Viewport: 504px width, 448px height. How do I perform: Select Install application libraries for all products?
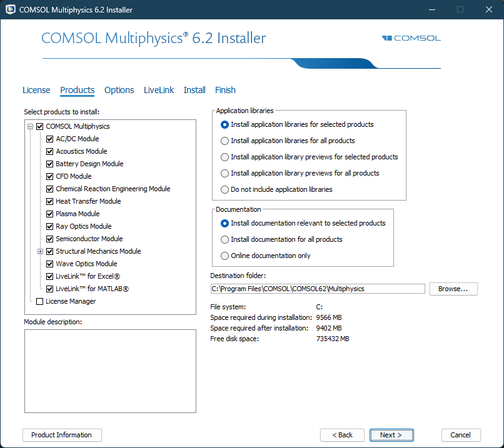pos(225,141)
